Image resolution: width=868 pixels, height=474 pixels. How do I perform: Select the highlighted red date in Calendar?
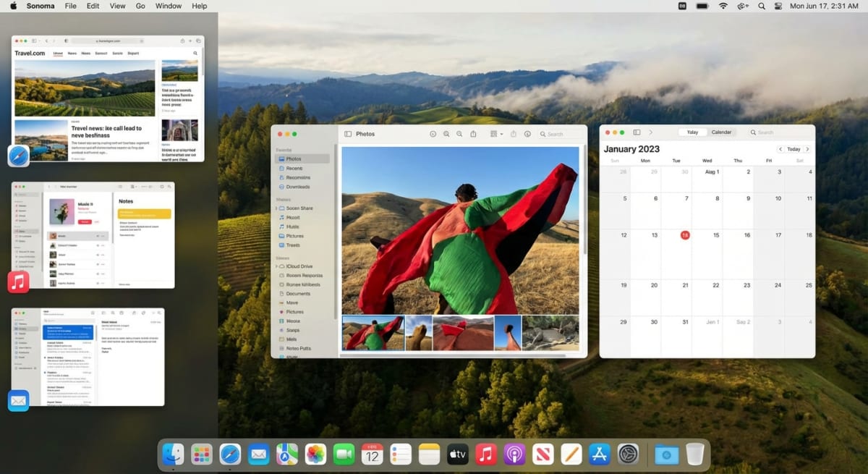pos(685,235)
